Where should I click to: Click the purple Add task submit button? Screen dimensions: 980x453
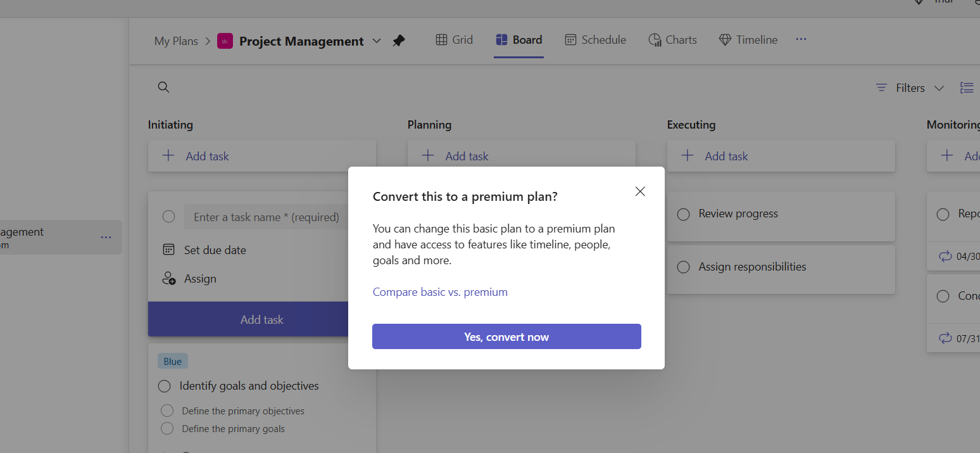[x=262, y=319]
